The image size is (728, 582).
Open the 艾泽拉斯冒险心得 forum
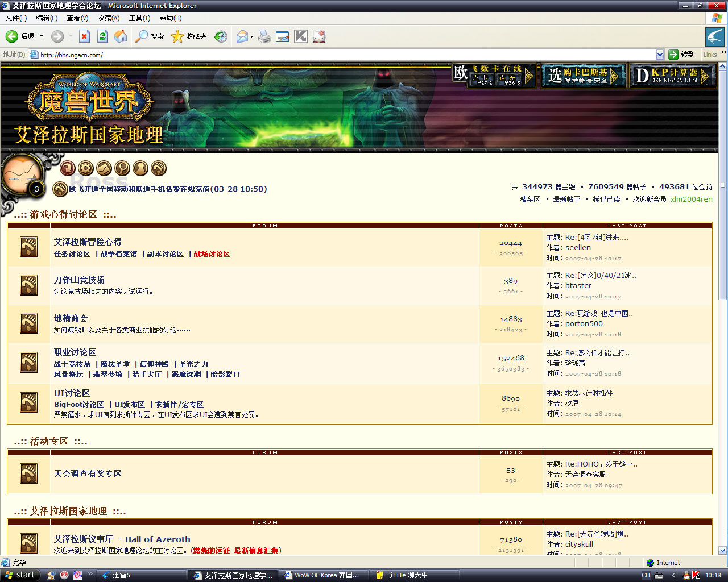pyautogui.click(x=88, y=242)
